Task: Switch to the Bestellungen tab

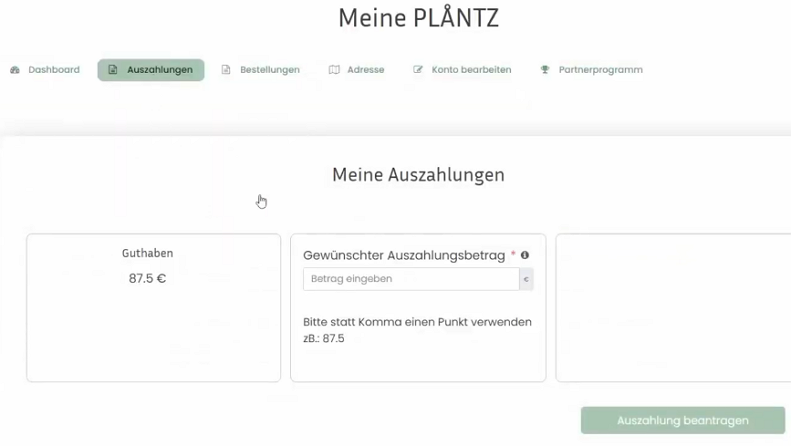Action: pos(261,70)
